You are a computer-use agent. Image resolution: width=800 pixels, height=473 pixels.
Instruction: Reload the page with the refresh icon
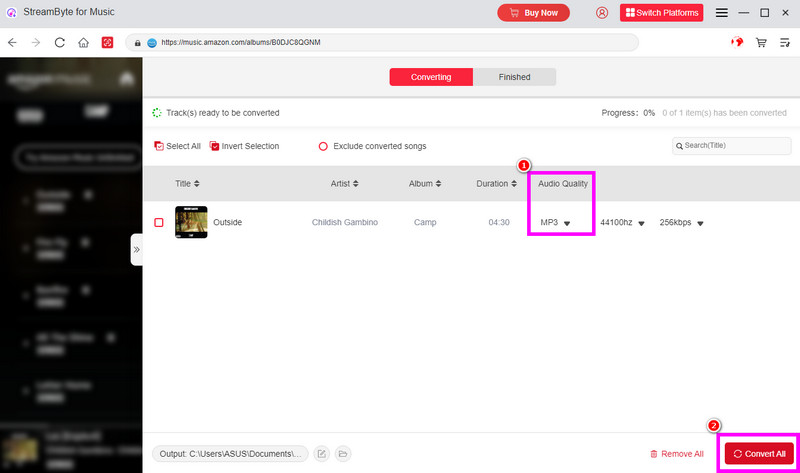tap(60, 42)
